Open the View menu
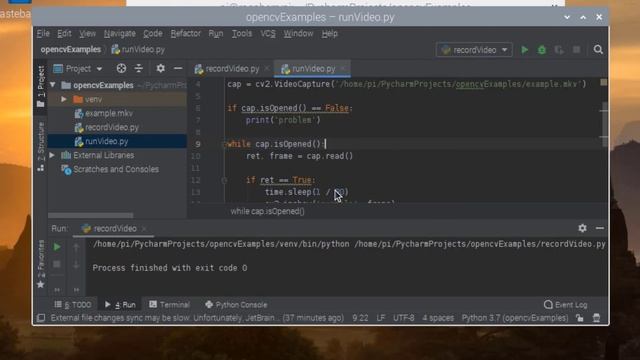Viewport: 640px width, 360px height. (x=87, y=33)
